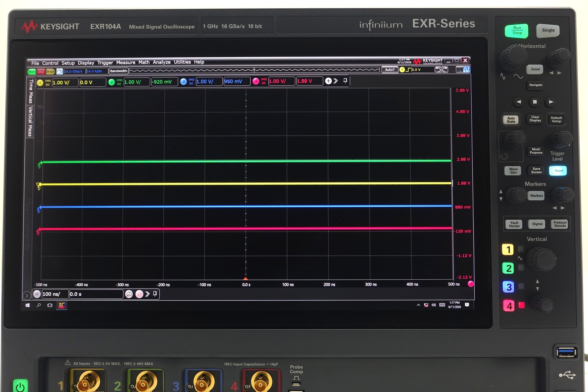Click the plus icon to add a channel
This screenshot has height=392, width=588.
pos(328,81)
